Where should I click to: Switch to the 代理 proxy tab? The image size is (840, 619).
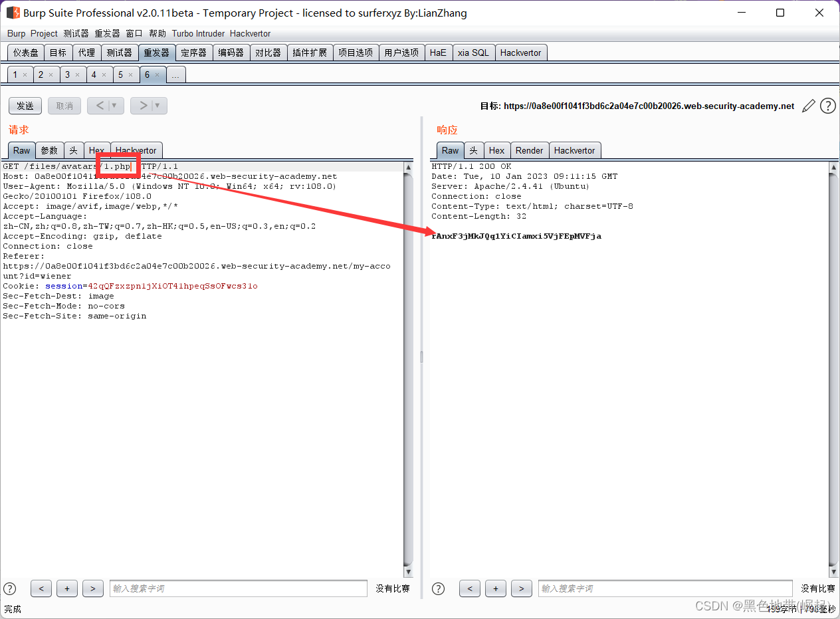[86, 53]
